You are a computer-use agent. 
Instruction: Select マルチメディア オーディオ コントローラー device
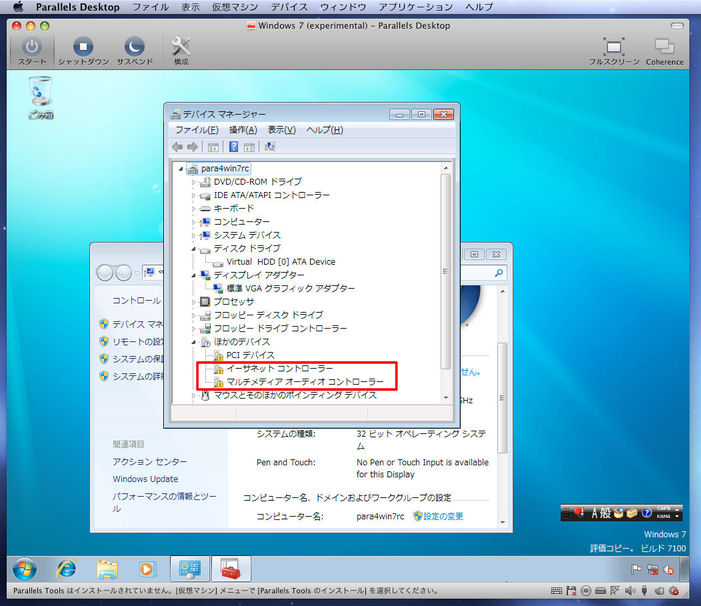point(304,382)
